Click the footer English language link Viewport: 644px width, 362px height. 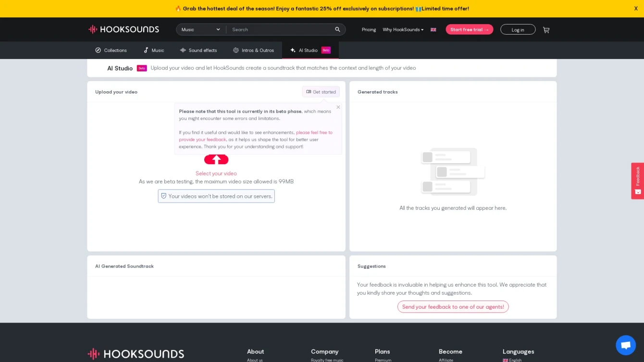tap(512, 360)
